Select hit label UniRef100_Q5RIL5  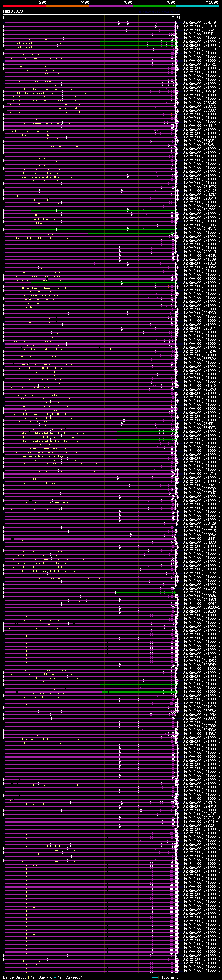coord(199,252)
